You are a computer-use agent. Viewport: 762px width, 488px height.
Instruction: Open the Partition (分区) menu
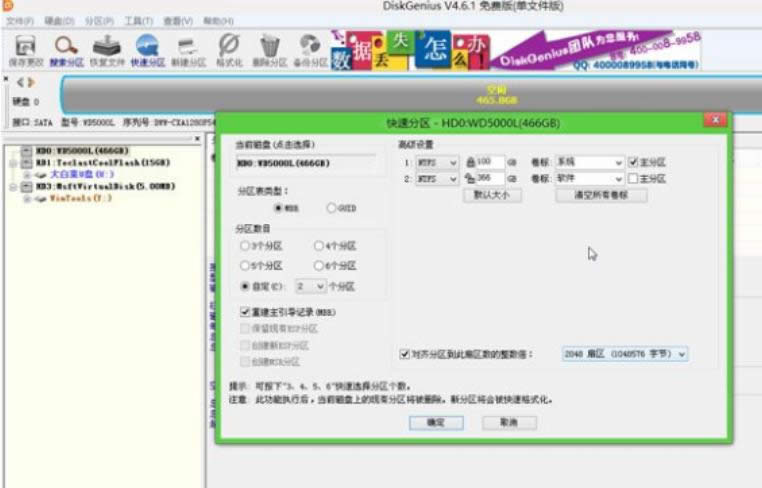point(99,21)
